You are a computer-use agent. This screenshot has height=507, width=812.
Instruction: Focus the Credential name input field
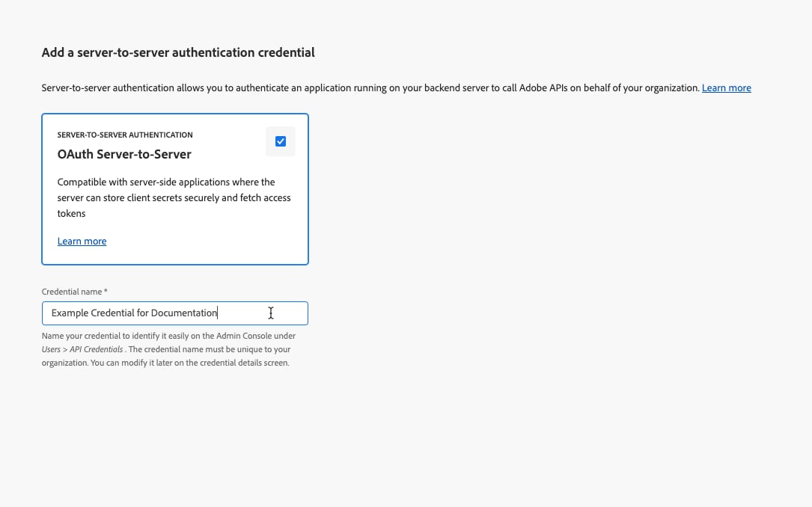tap(175, 313)
